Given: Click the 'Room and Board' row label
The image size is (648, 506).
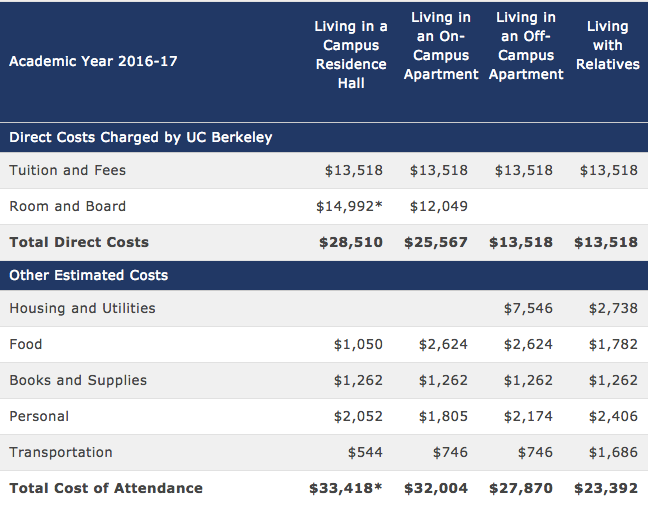Looking at the screenshot, I should point(67,206).
